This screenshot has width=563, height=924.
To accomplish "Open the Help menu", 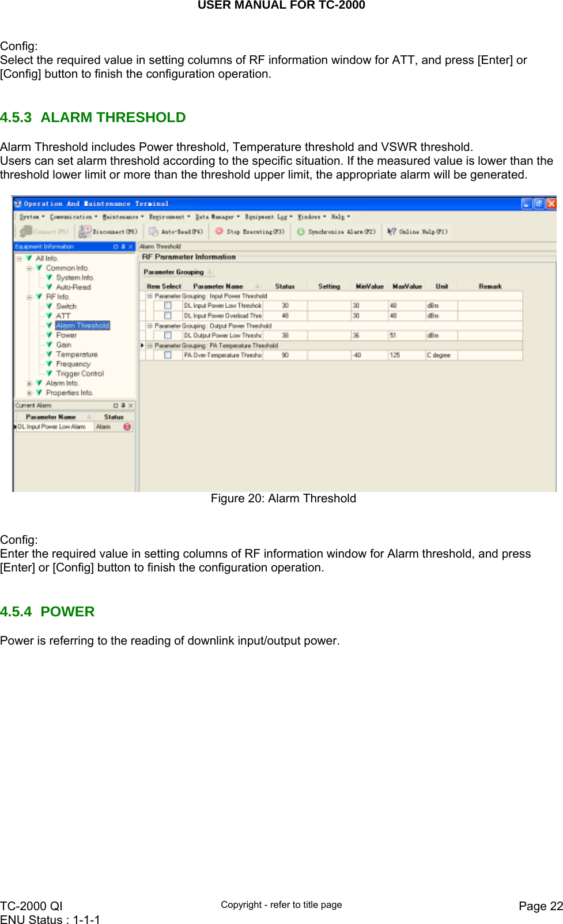I will click(x=341, y=217).
